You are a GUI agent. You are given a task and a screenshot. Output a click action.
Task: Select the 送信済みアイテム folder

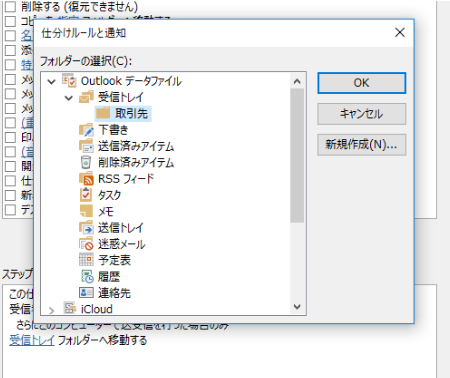[x=136, y=146]
